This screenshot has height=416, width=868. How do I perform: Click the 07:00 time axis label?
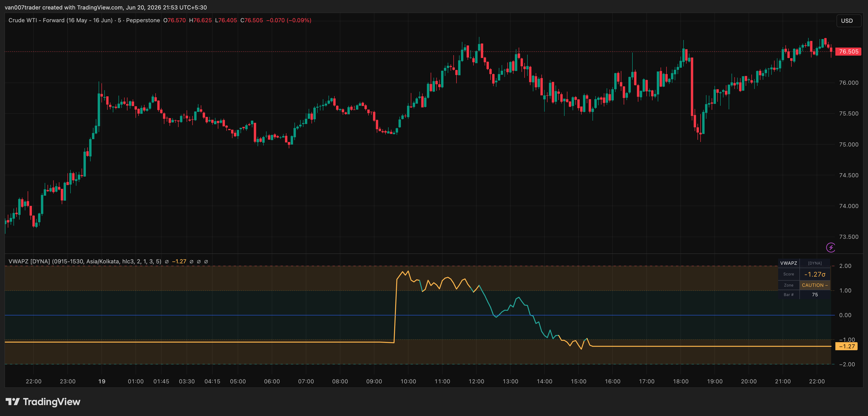click(306, 382)
